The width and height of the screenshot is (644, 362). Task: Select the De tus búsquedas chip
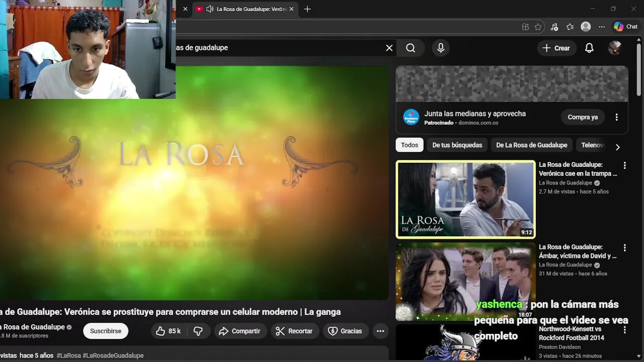(x=457, y=145)
